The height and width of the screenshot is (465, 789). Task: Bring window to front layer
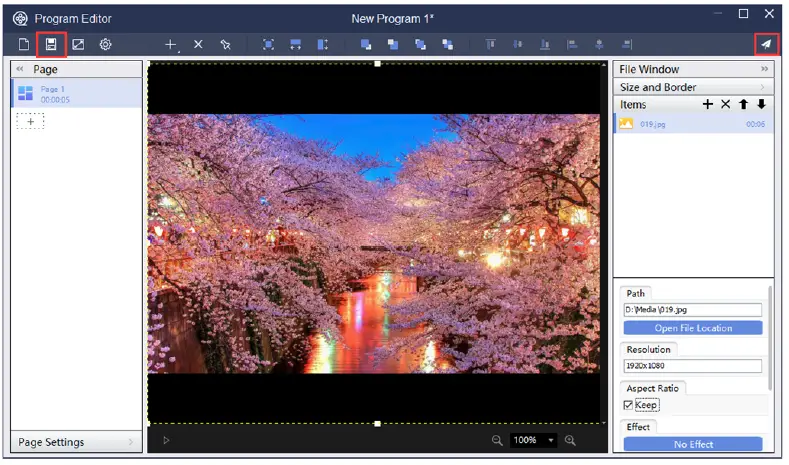(x=366, y=44)
